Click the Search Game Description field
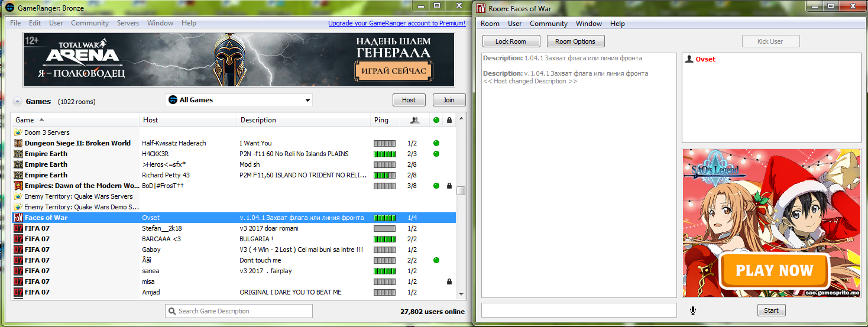Image resolution: width=868 pixels, height=327 pixels. click(239, 311)
